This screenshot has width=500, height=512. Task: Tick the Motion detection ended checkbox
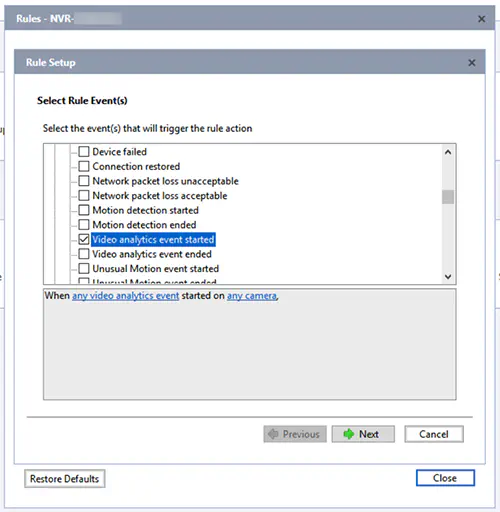[x=84, y=225]
